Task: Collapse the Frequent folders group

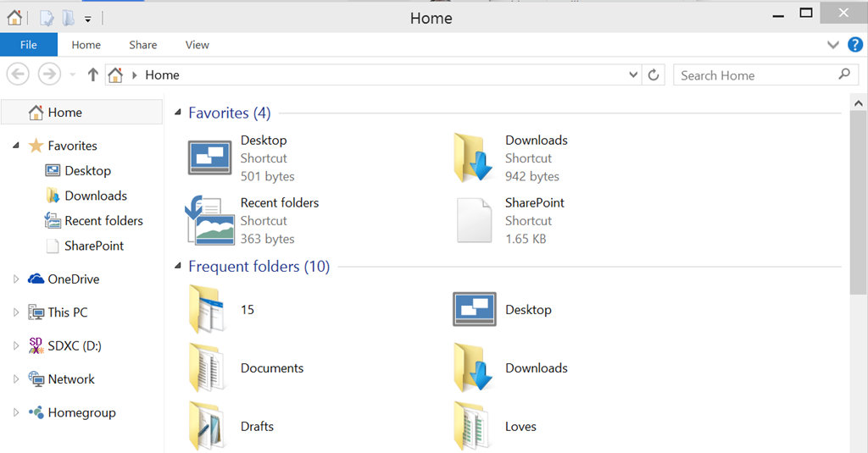Action: (178, 266)
